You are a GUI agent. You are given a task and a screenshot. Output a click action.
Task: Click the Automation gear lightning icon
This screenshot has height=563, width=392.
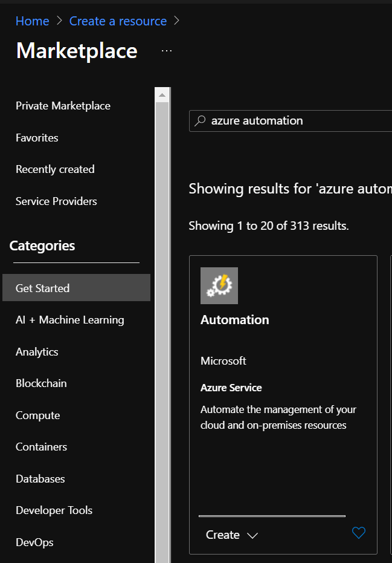pos(219,285)
